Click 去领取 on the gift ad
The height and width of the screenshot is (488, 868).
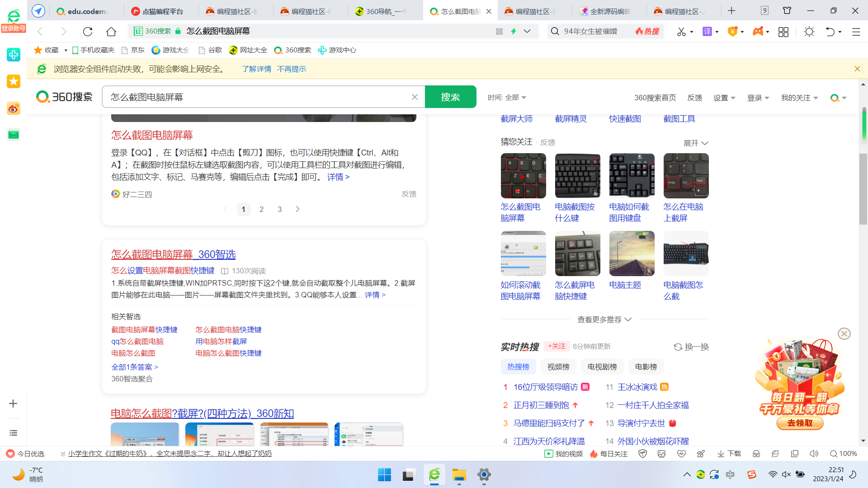[800, 423]
